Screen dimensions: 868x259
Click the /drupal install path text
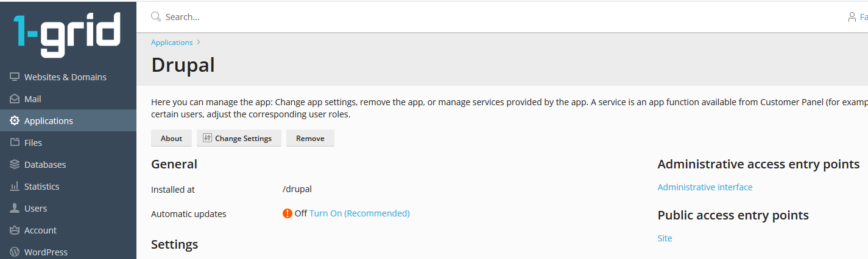click(x=297, y=189)
